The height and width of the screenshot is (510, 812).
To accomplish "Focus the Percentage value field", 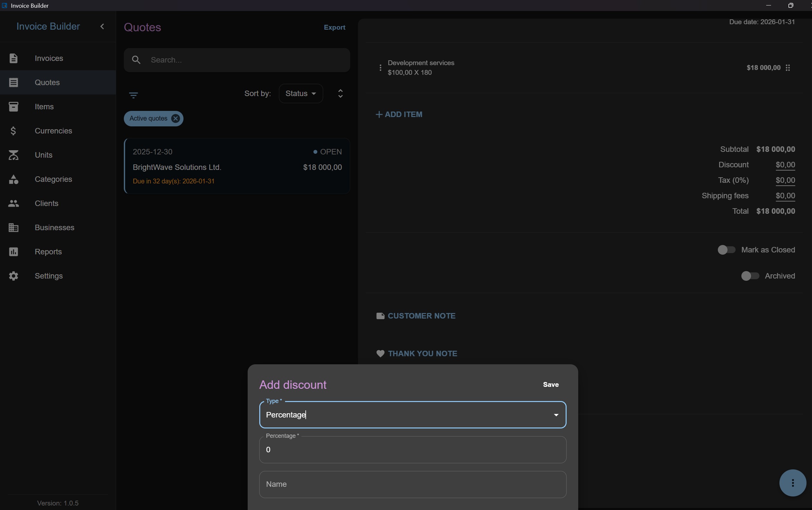I will click(412, 450).
